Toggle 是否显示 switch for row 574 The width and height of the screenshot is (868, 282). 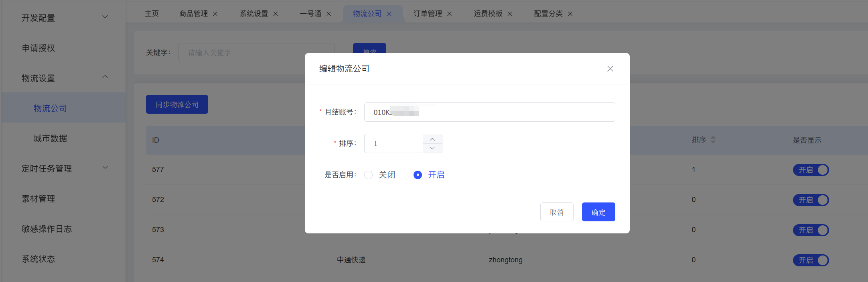pos(811,260)
